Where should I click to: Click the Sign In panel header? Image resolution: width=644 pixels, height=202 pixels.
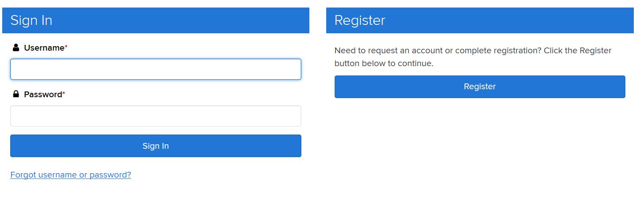(156, 20)
